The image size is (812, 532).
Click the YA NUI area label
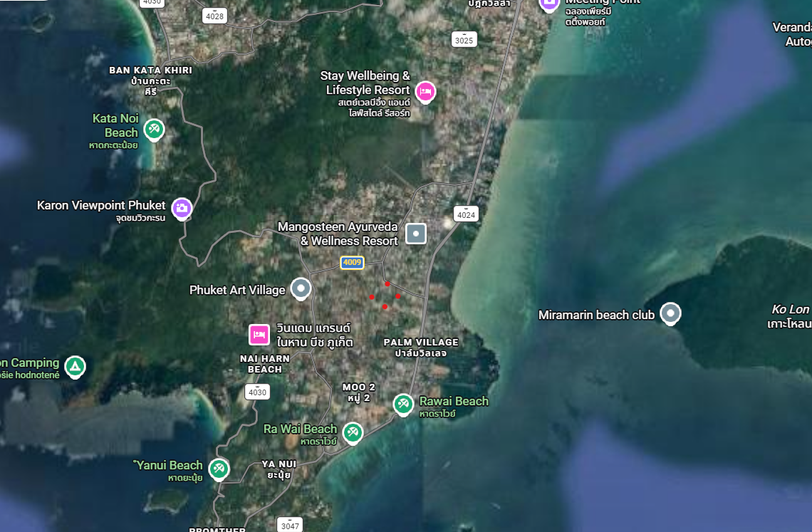(x=279, y=464)
